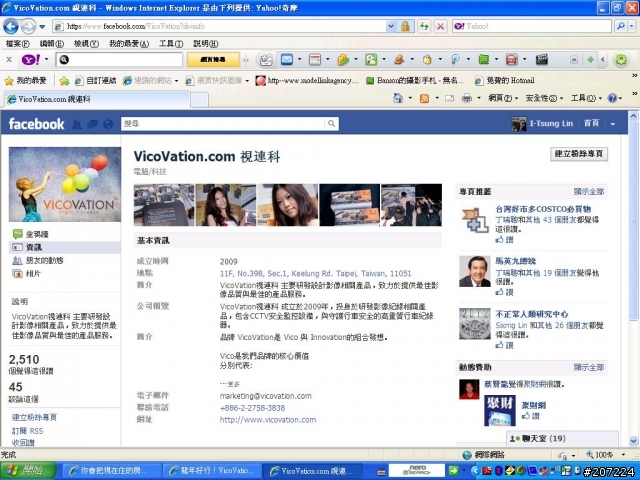Screen dimensions: 640x480
Task: Click the browser Forward arrow button
Action: (28, 27)
